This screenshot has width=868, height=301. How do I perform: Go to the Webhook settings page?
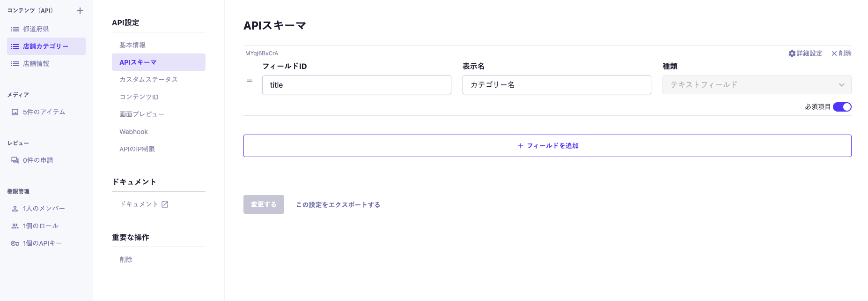[133, 132]
